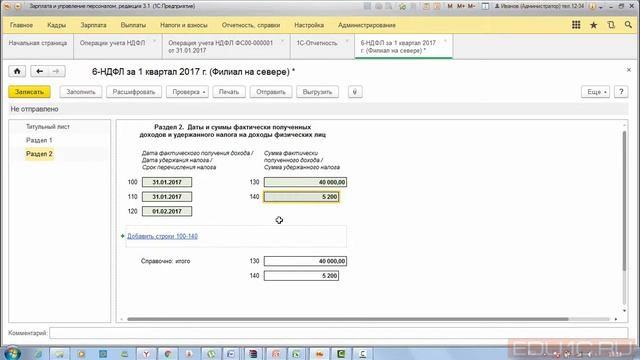Click line 110 date field 31.01.2017
640x360 pixels.
click(x=167, y=197)
